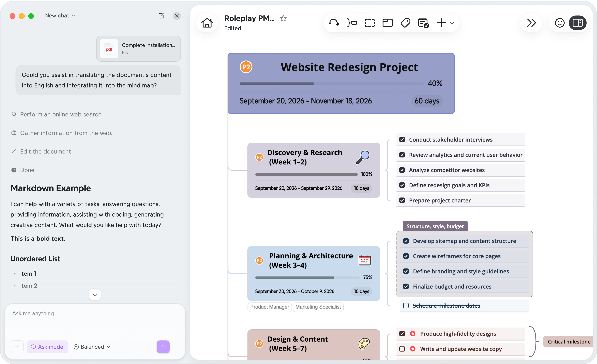Uncheck Conduct stakeholder interviews

pyautogui.click(x=402, y=140)
